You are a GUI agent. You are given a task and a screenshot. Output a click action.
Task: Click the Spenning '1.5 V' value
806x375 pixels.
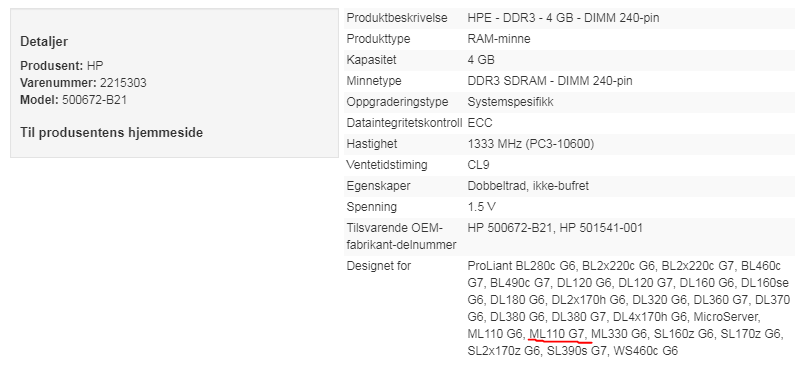pos(482,207)
